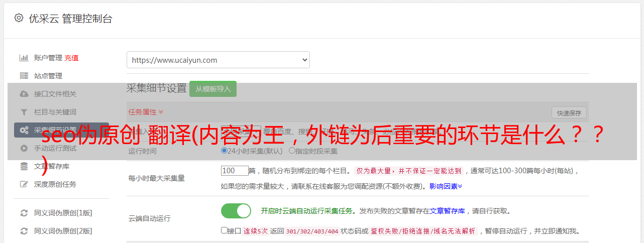Screen dimensions: 644x243
Task: Open the blue 文章暂存库 link
Action: click(448, 211)
